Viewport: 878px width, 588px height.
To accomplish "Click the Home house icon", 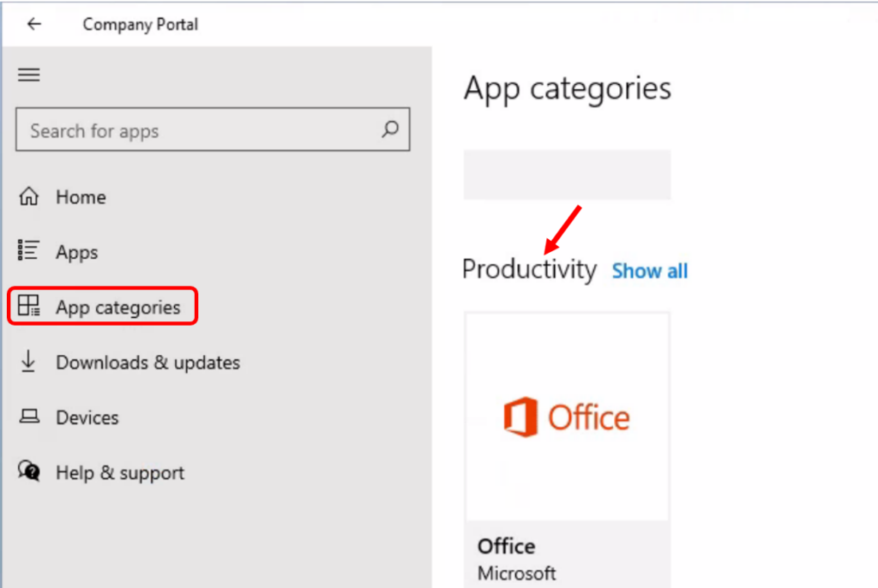I will tap(28, 196).
